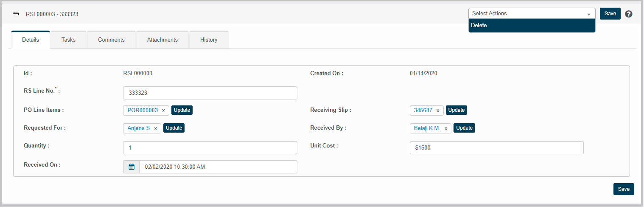Remove the Anjana S tag with x
This screenshot has height=207, width=644.
click(x=155, y=128)
